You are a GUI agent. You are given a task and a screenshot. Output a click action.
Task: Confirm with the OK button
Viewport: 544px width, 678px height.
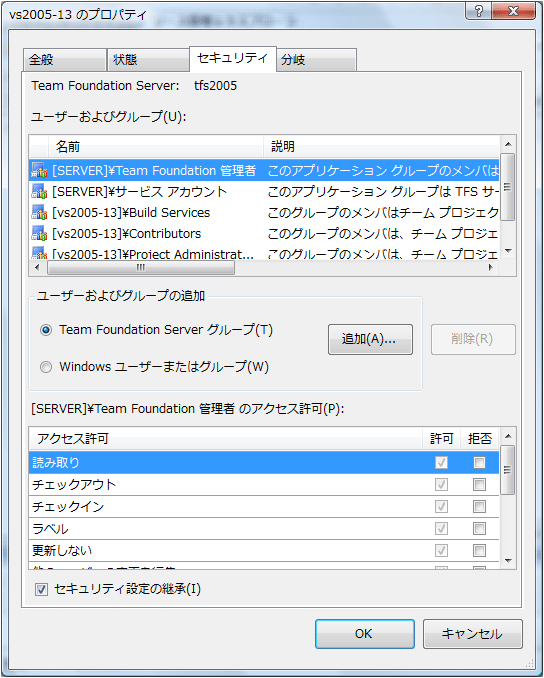pos(365,634)
